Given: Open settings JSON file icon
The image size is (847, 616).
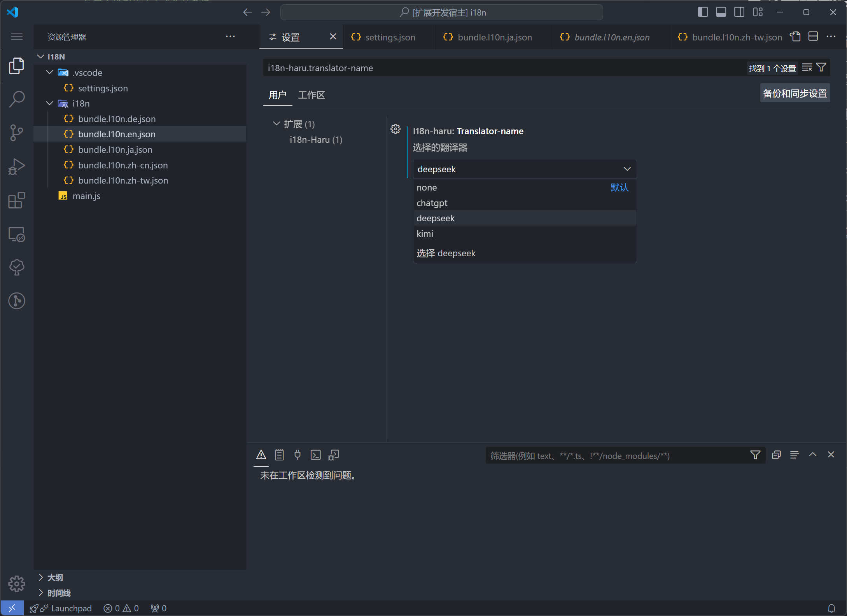Looking at the screenshot, I should coord(795,37).
